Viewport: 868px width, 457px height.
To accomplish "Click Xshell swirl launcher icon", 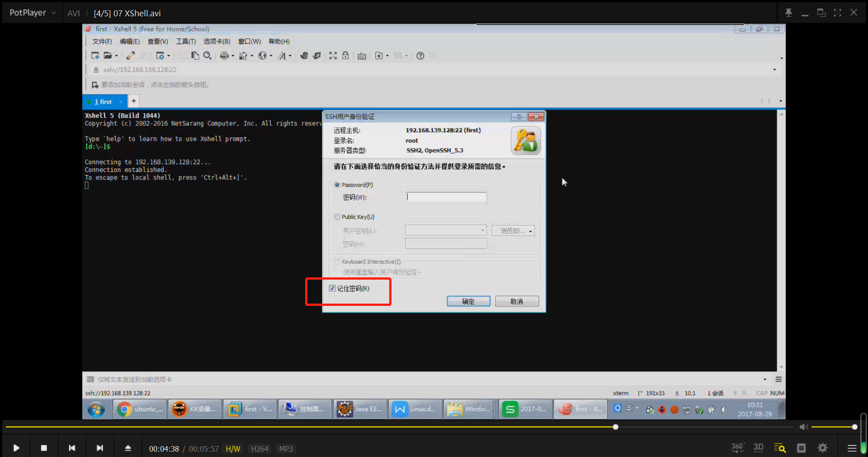I will (x=304, y=55).
